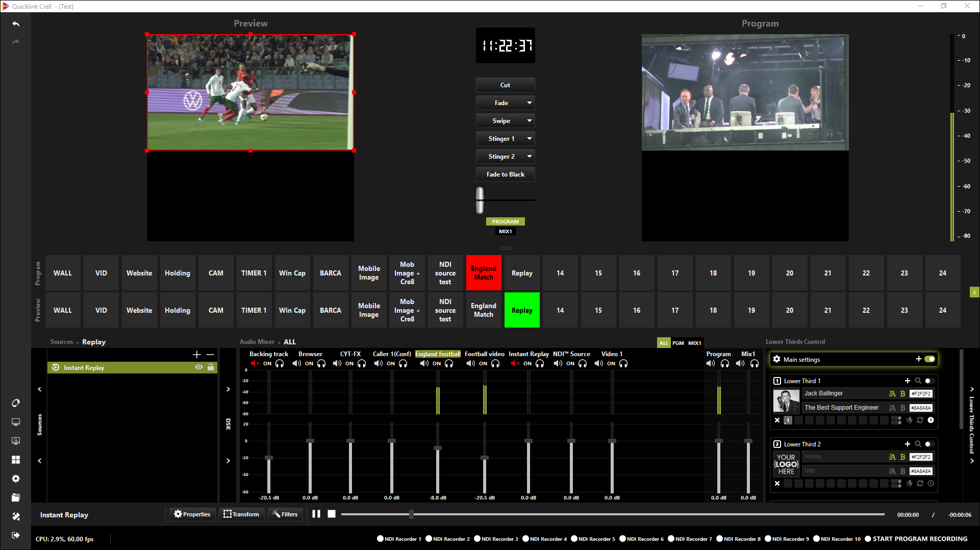The height and width of the screenshot is (550, 980).
Task: Click Fade to Black button
Action: click(x=505, y=174)
